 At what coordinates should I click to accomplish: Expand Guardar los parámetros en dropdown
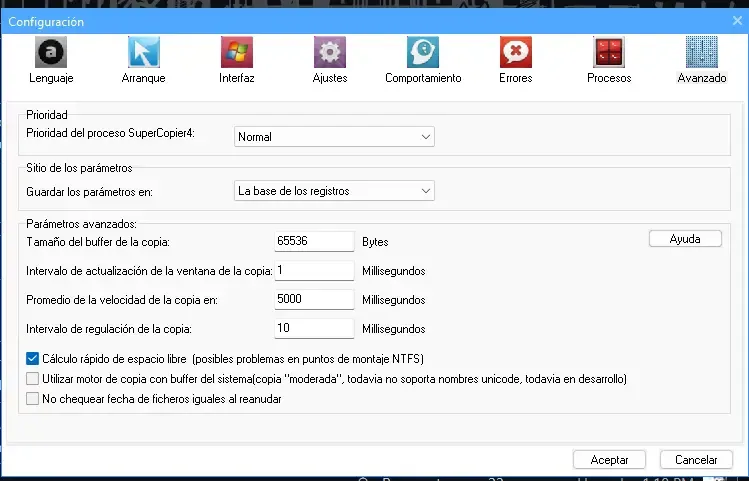(334, 191)
